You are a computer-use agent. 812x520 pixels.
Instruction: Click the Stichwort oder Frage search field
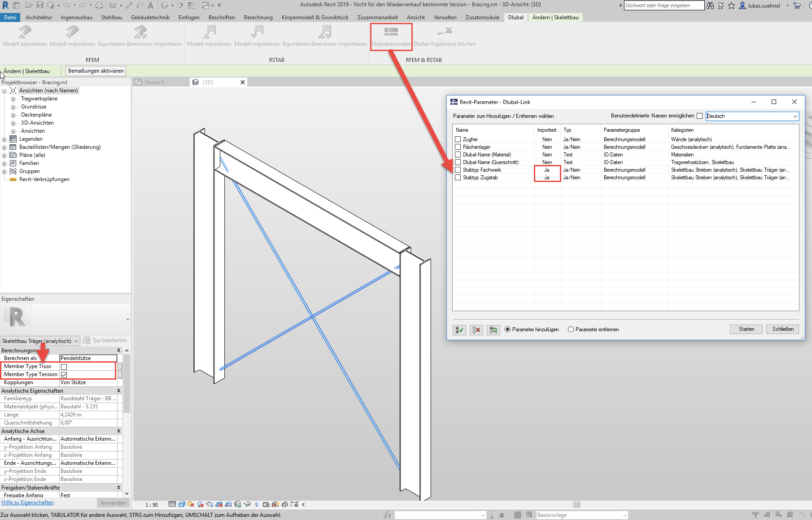click(664, 5)
